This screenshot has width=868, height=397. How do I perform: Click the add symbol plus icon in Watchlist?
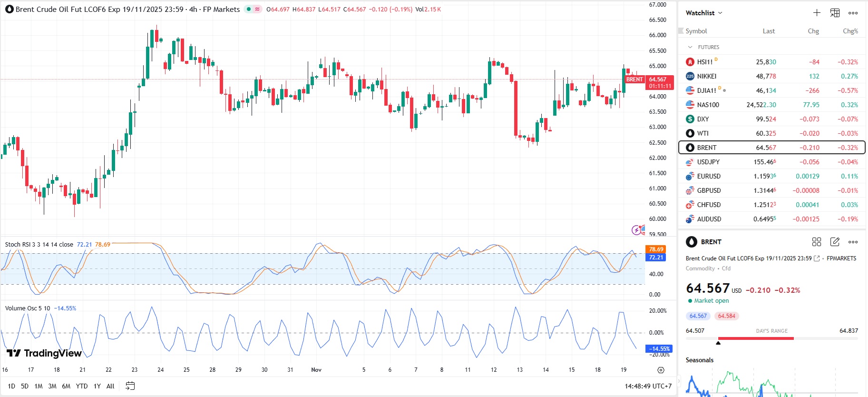click(817, 13)
